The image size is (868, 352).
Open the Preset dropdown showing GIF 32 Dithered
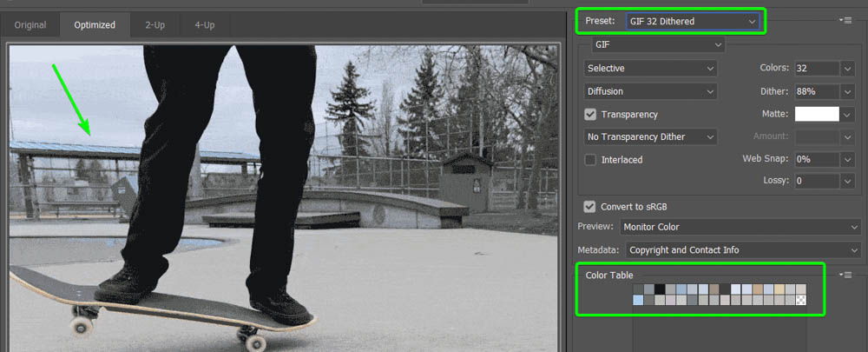(693, 21)
